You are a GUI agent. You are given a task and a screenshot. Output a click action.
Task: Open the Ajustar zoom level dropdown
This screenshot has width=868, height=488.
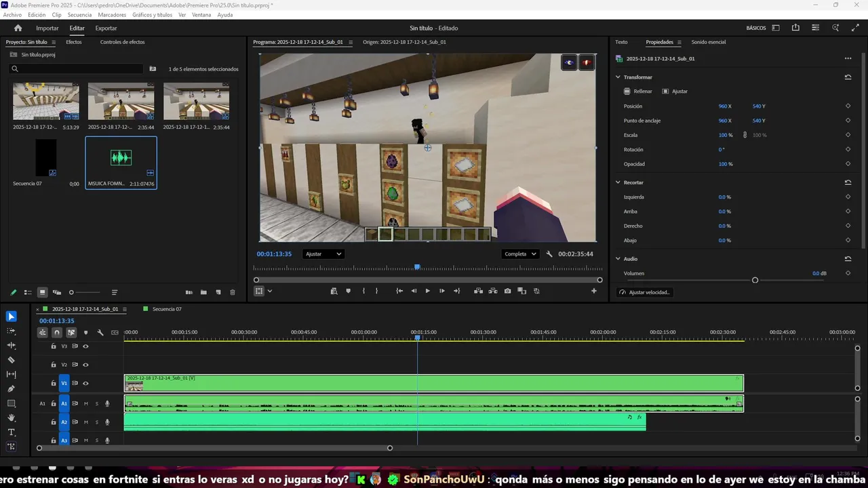click(x=323, y=254)
